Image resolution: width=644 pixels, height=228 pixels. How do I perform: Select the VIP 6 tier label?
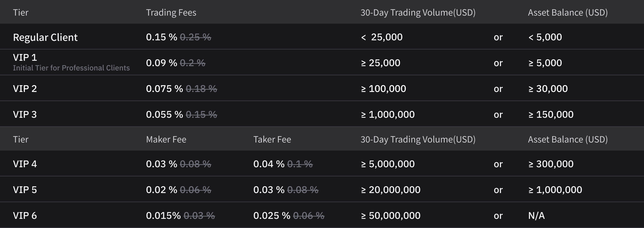click(25, 215)
